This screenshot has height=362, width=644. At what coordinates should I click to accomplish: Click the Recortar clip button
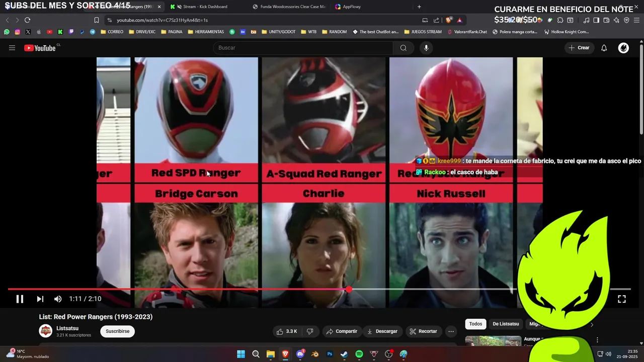423,331
